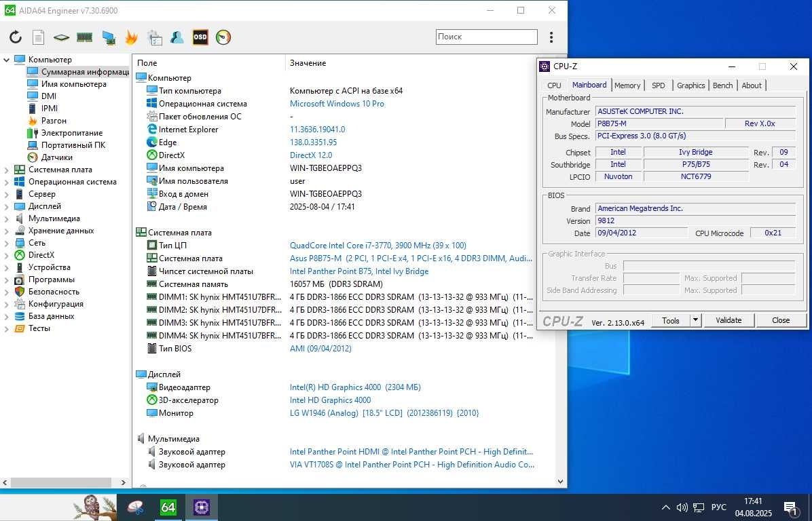Select Конфигурация in the sidebar tree
Viewport: 812px width, 521px height.
coord(56,304)
